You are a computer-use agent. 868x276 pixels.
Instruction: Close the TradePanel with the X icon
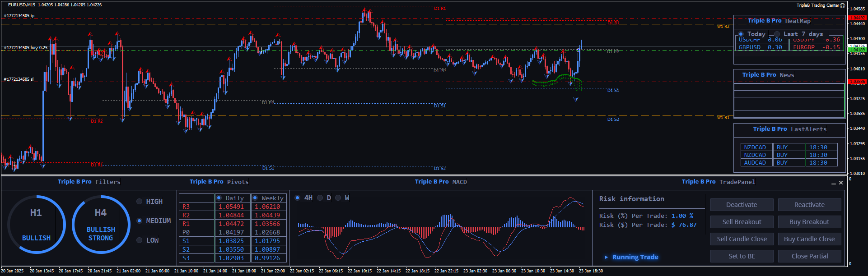pos(840,183)
